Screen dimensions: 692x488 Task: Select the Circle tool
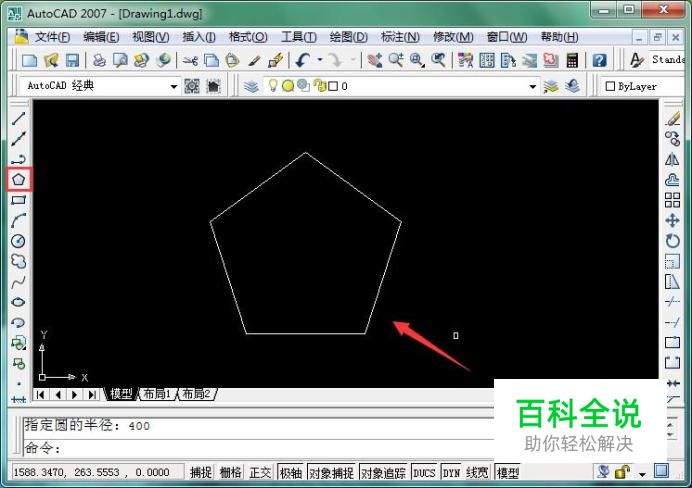19,241
